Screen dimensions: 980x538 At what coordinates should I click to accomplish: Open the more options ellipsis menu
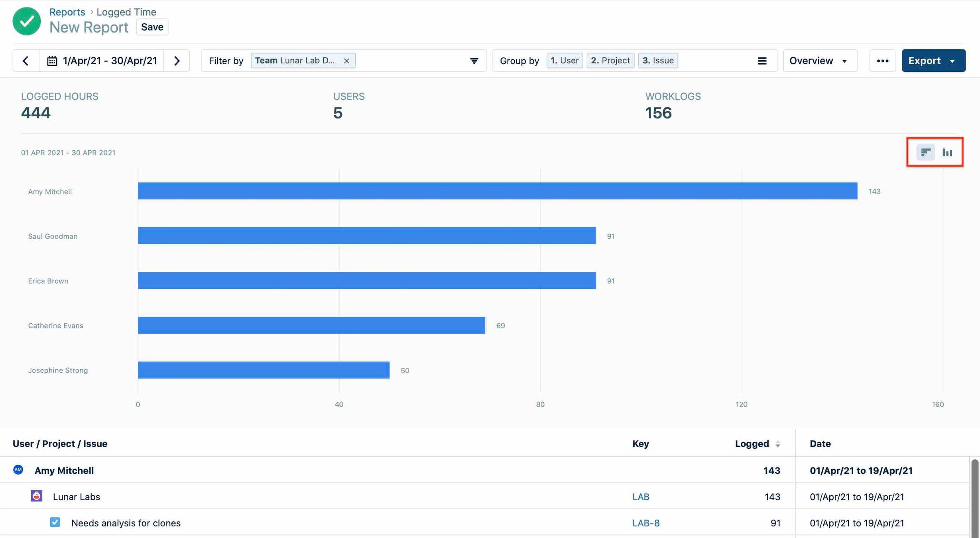883,61
